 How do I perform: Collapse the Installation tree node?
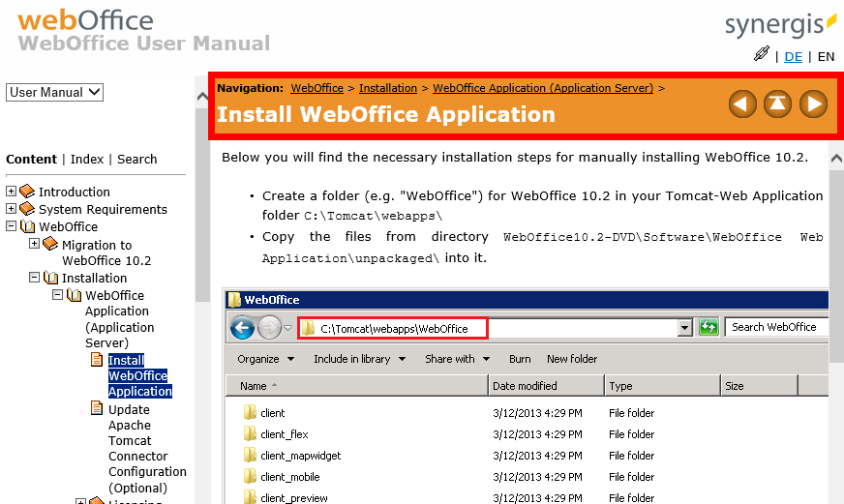coord(35,278)
